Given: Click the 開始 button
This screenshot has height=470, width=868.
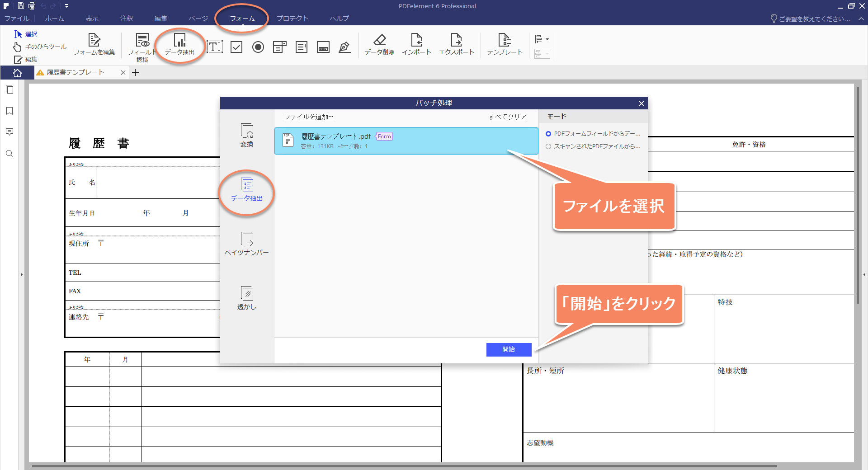Looking at the screenshot, I should [x=509, y=349].
